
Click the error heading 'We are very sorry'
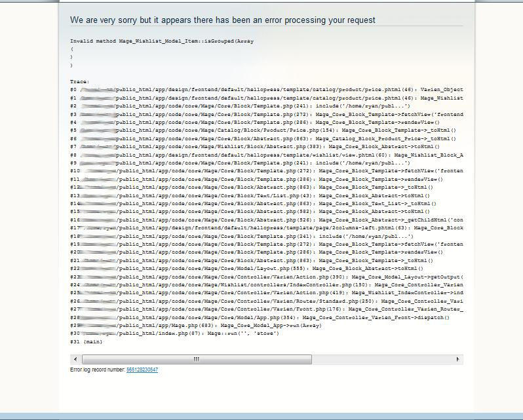[x=223, y=20]
